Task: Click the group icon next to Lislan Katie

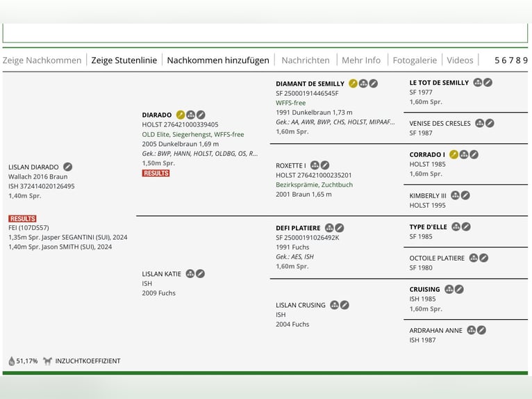Action: (190, 274)
